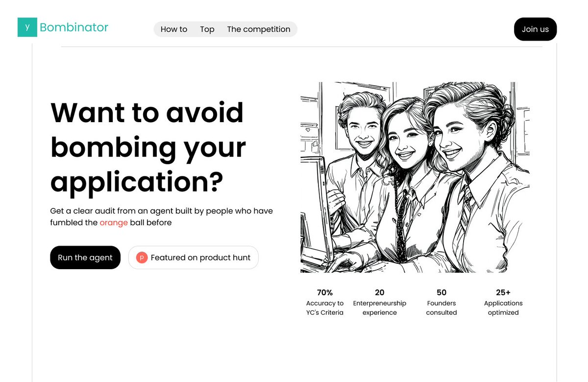
Task: Click the 'Run the agent' button
Action: click(x=85, y=257)
